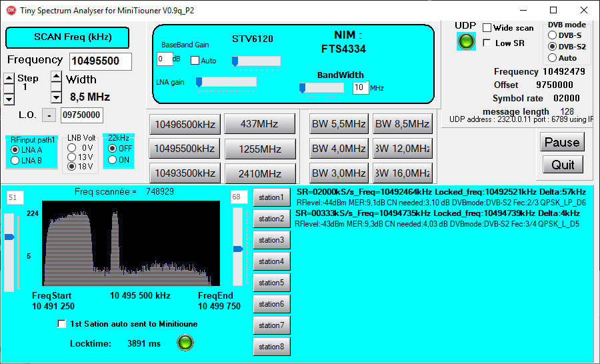600x364 pixels.
Task: Click the green UDP status LED
Action: coord(466,41)
